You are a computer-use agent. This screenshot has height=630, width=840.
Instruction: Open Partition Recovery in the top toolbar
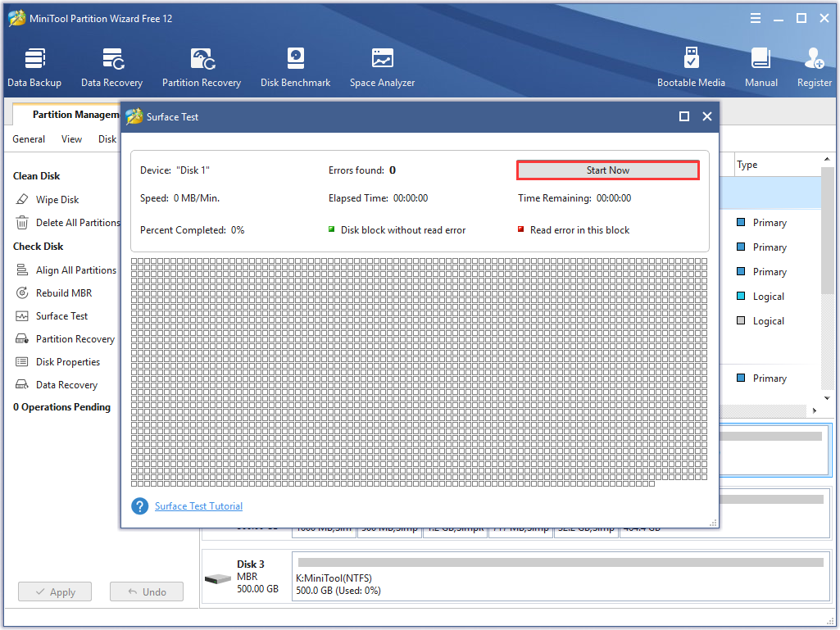point(202,67)
